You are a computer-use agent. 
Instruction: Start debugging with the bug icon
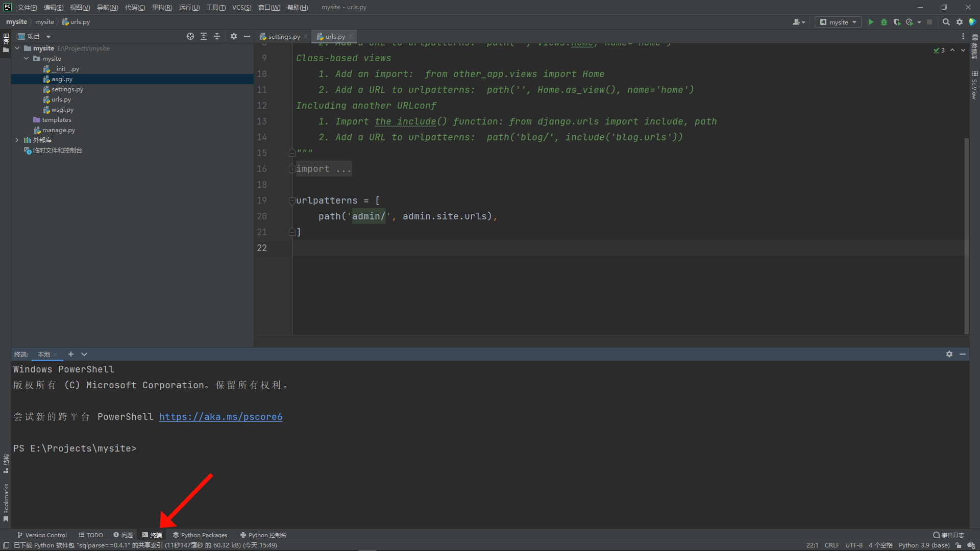(884, 22)
